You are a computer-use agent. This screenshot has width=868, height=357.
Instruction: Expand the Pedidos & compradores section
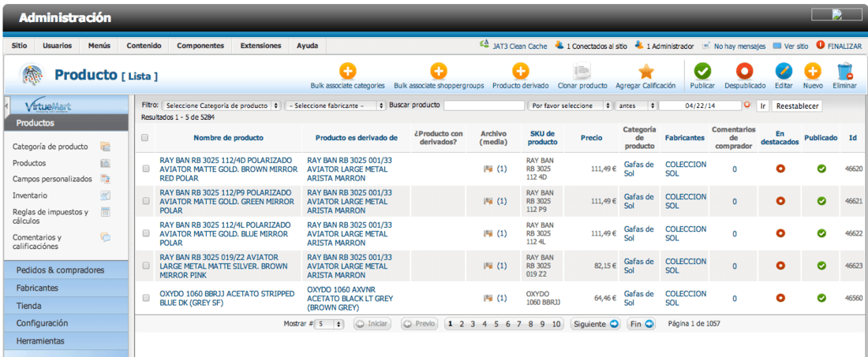65,270
